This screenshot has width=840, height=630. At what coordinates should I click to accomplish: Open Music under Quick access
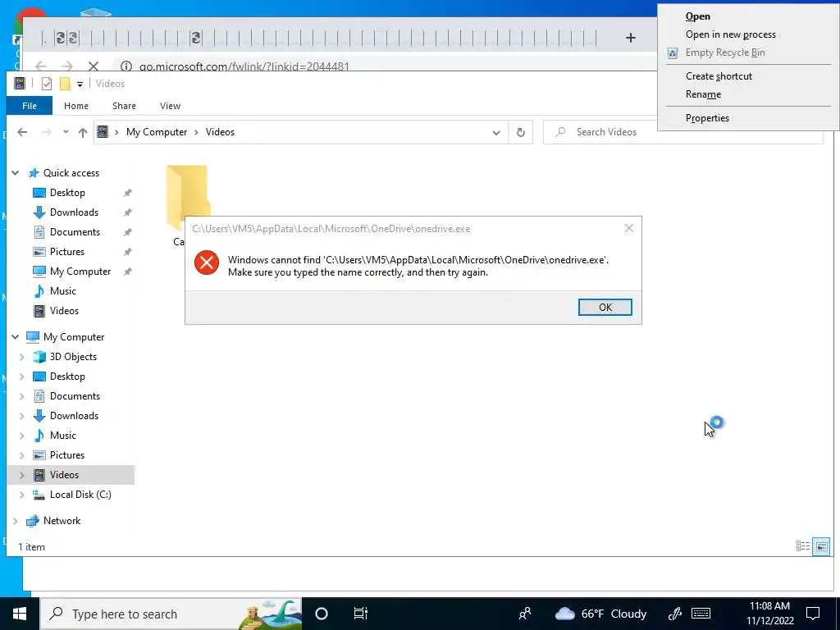point(62,291)
